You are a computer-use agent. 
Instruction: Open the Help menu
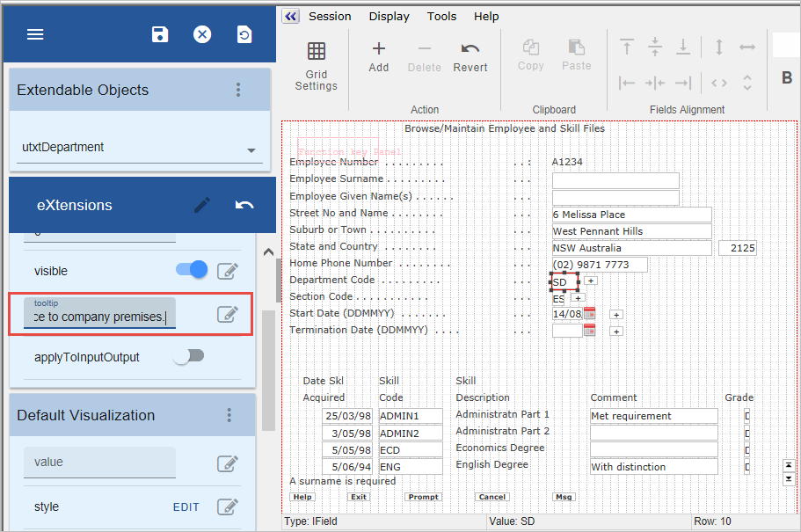tap(486, 17)
